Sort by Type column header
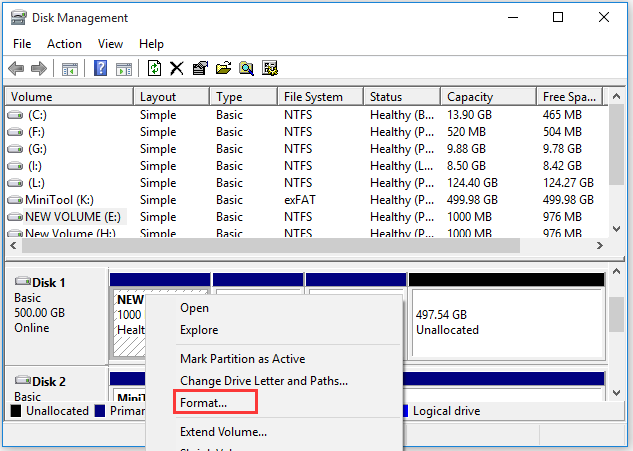633x451 pixels. point(244,97)
